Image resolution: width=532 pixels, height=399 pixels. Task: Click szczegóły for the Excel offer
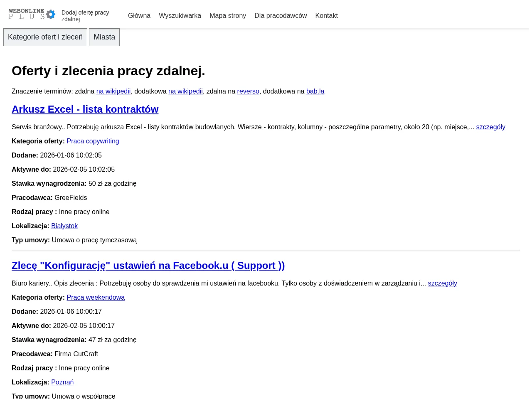pos(490,127)
